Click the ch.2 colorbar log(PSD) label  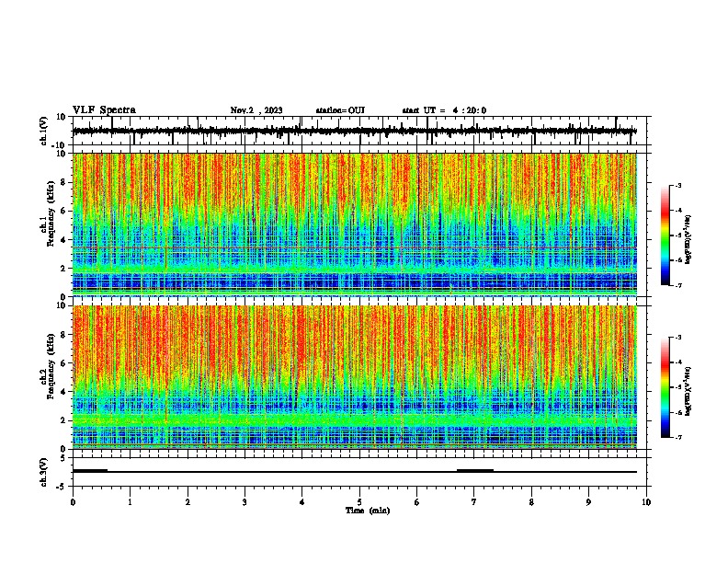coord(688,391)
